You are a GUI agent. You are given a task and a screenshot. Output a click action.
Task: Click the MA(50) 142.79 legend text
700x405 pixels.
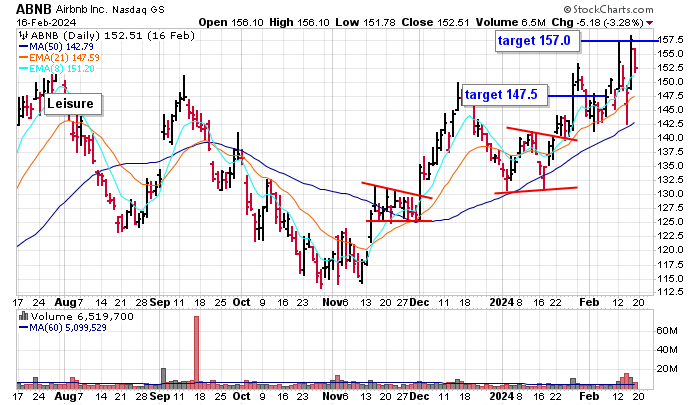[x=61, y=46]
